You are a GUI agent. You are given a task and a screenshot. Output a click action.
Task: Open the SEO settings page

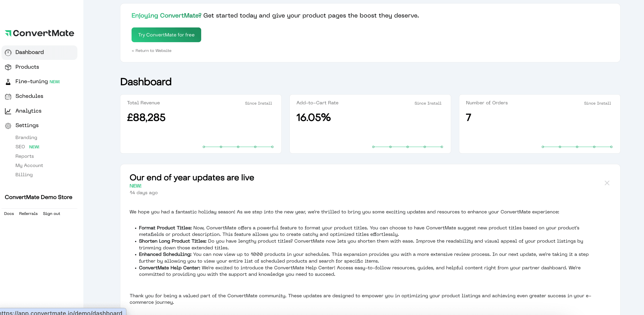point(20,147)
